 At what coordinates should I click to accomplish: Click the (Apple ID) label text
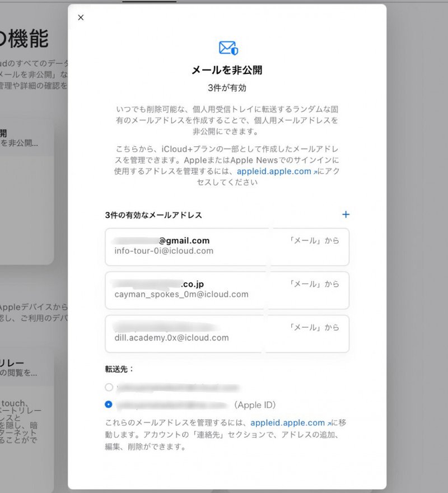tap(255, 405)
